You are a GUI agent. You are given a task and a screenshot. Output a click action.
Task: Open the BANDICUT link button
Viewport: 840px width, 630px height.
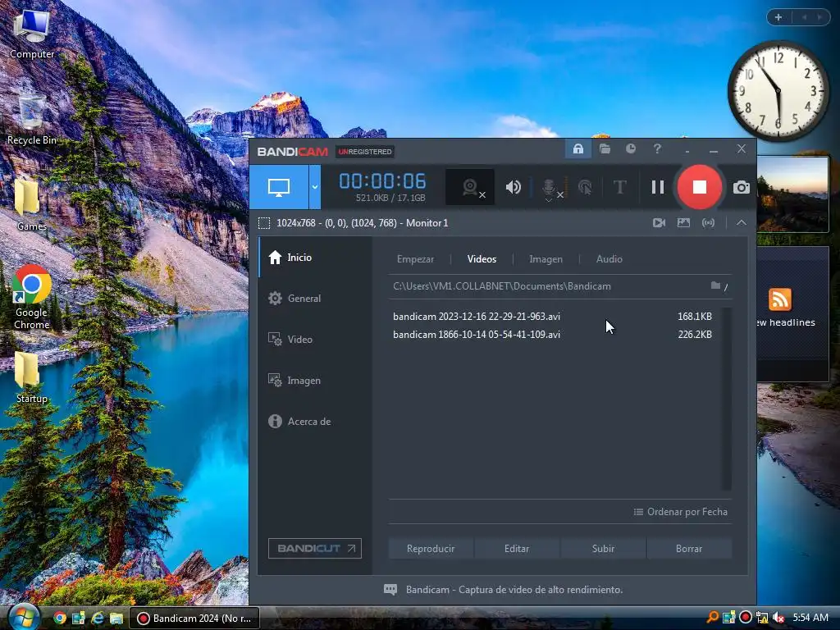pyautogui.click(x=315, y=549)
